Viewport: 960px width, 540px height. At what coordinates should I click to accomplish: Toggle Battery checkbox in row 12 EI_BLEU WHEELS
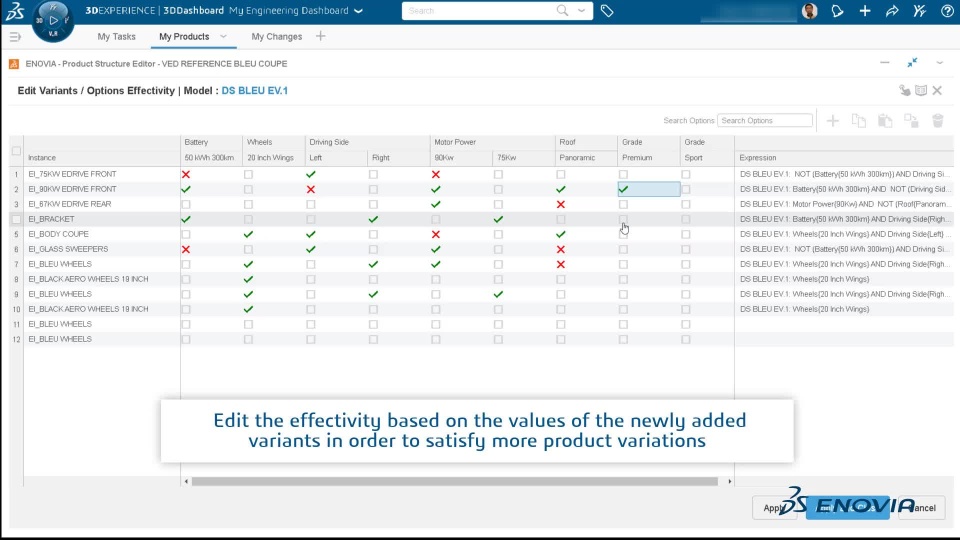coord(186,339)
